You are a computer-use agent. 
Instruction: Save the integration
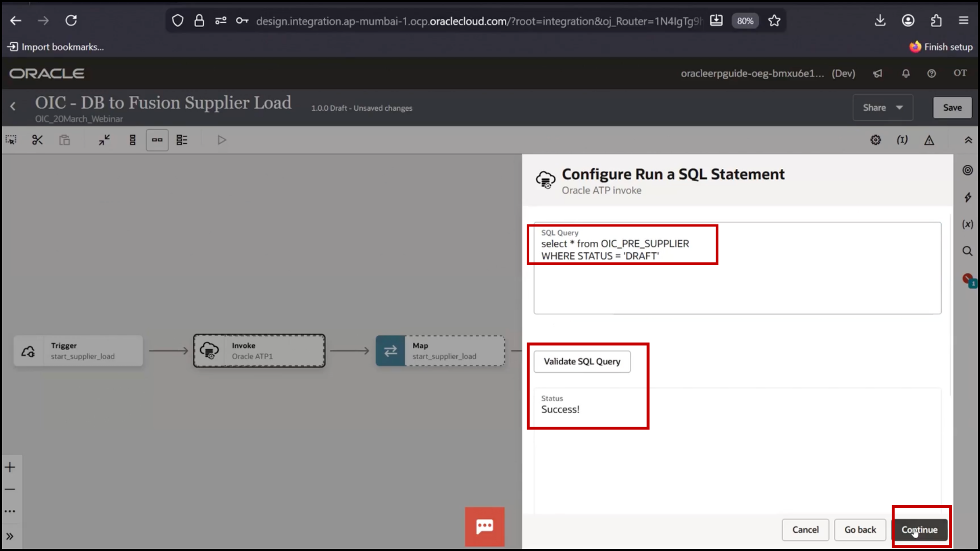pyautogui.click(x=952, y=108)
